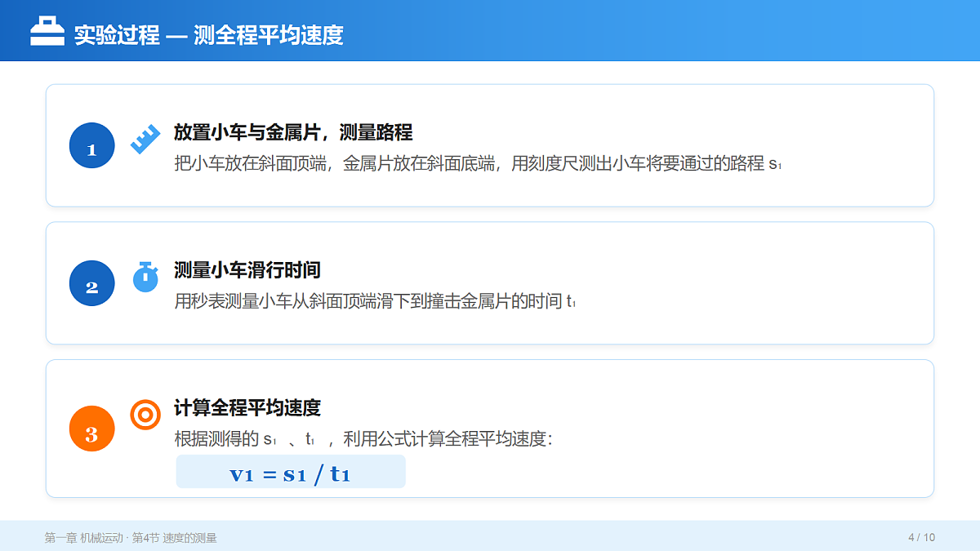Click the blue circle numbered 2
The height and width of the screenshot is (551, 980).
coord(91,282)
